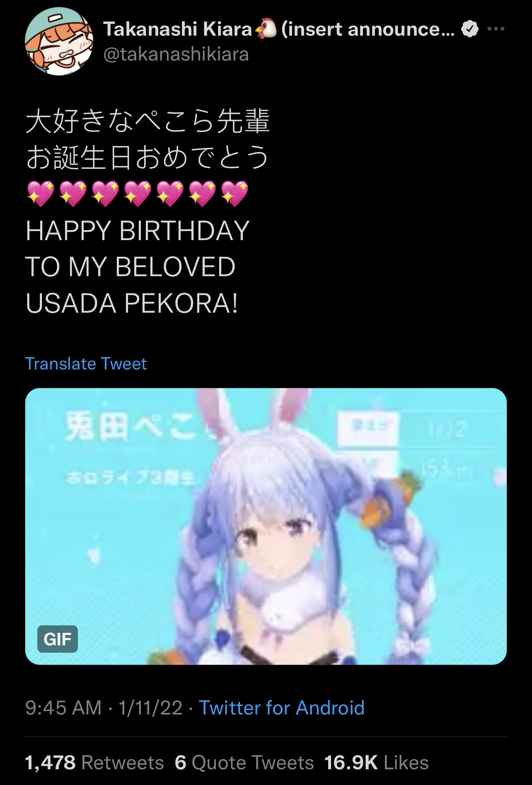
Task: Play the Usada Pekora GIF
Action: coord(266,526)
